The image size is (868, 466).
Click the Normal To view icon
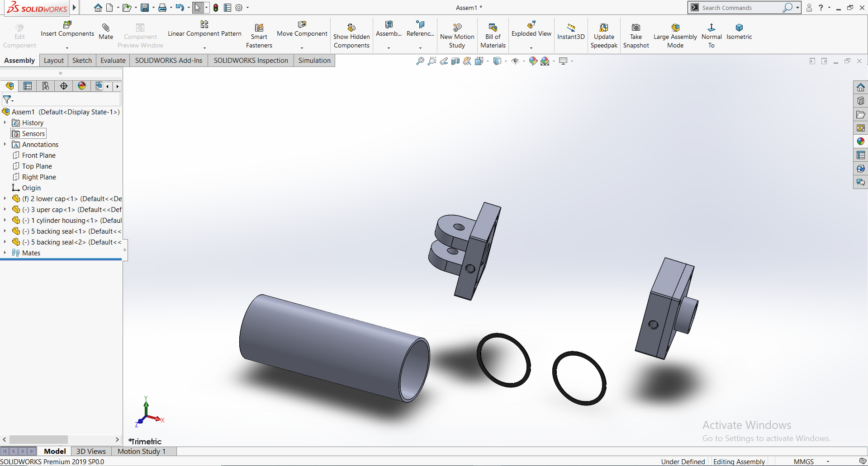[x=711, y=36]
